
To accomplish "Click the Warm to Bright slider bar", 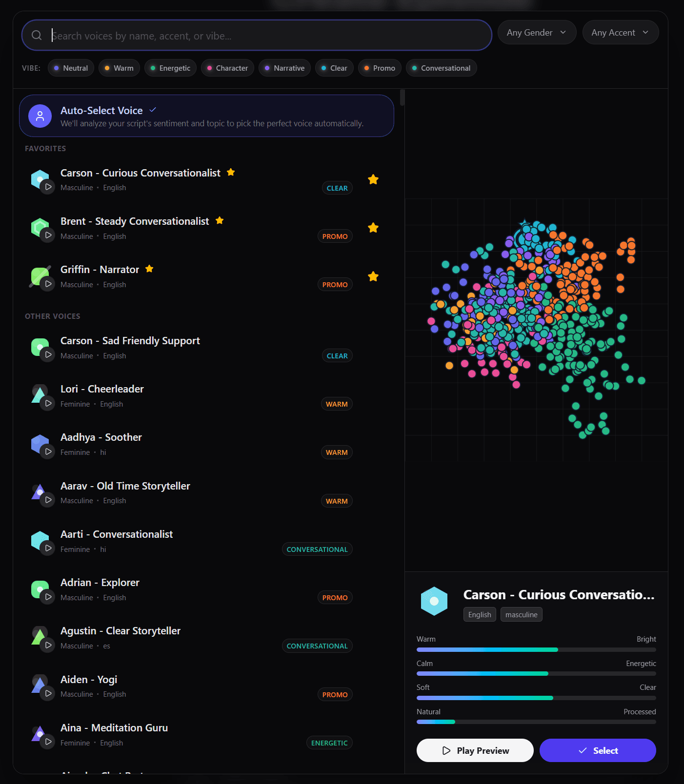I will point(536,650).
